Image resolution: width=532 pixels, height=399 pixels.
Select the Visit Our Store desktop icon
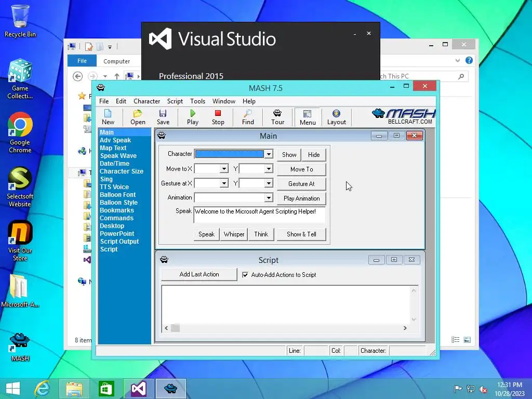click(x=20, y=241)
